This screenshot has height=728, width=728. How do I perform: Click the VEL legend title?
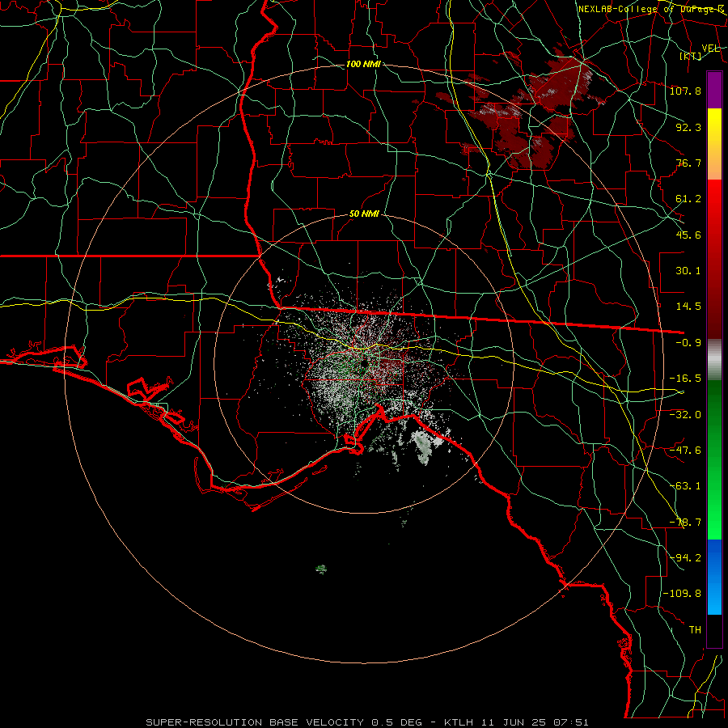[710, 49]
